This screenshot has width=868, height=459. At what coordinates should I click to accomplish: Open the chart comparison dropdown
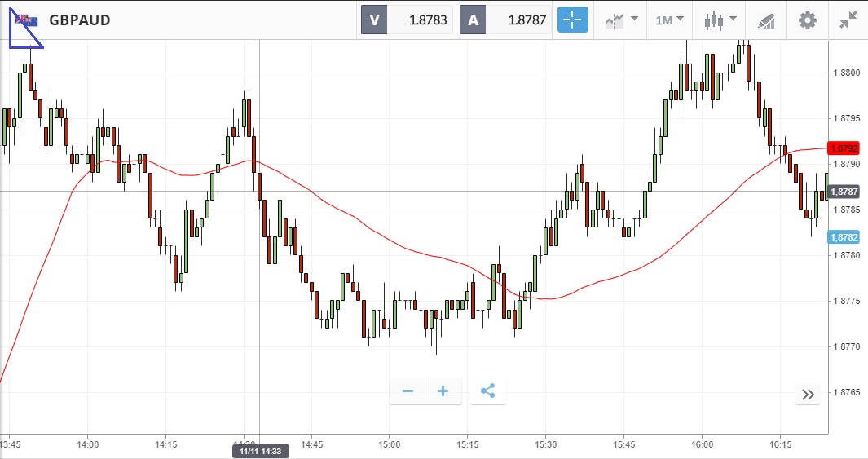pos(621,20)
